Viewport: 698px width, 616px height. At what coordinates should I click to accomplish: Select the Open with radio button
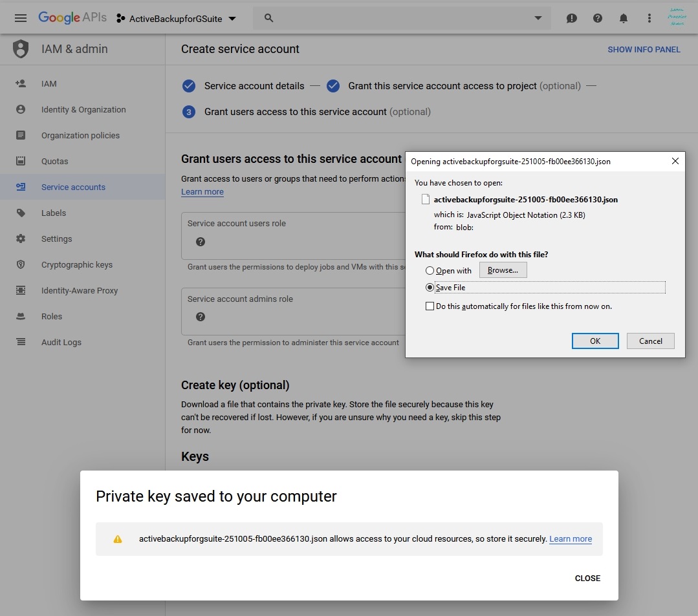[x=430, y=270]
